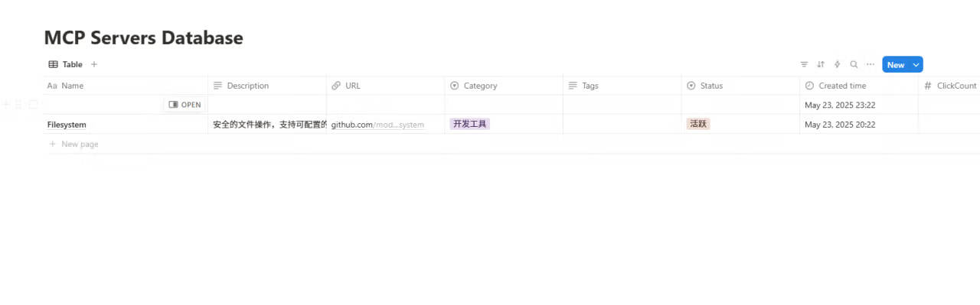The image size is (980, 305).
Task: Open the lightning automations icon
Action: tap(838, 65)
